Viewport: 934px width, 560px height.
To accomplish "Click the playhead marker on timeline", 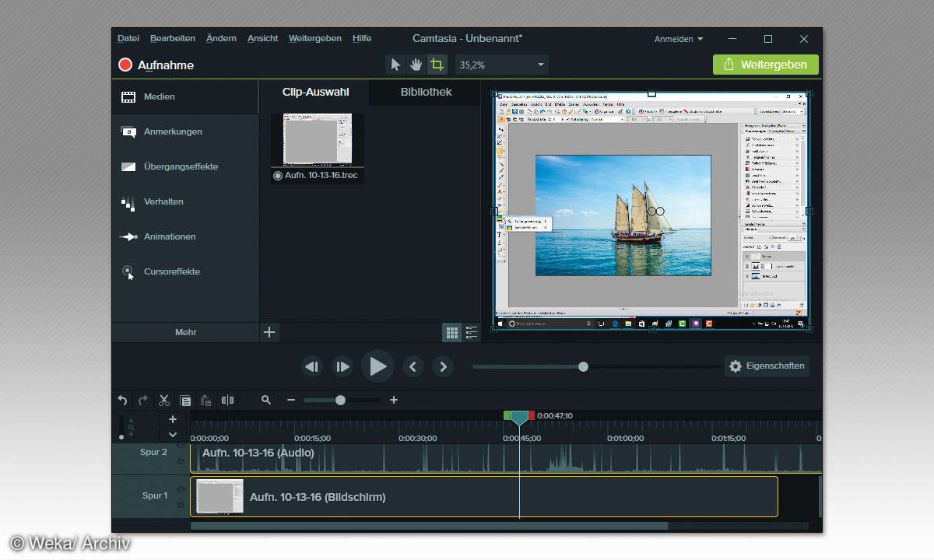I will [x=519, y=418].
